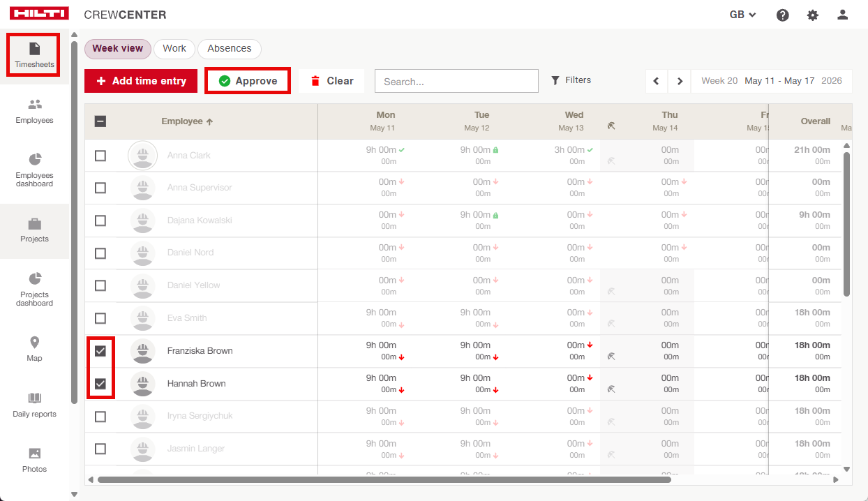Click Anna Clark's avatar
This screenshot has height=501, width=868.
[143, 156]
